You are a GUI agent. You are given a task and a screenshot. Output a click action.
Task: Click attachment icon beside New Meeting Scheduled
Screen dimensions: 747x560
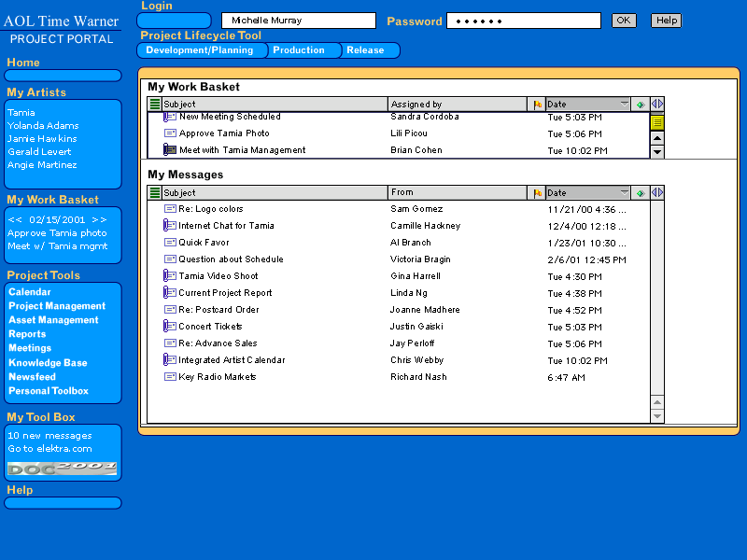pyautogui.click(x=170, y=117)
